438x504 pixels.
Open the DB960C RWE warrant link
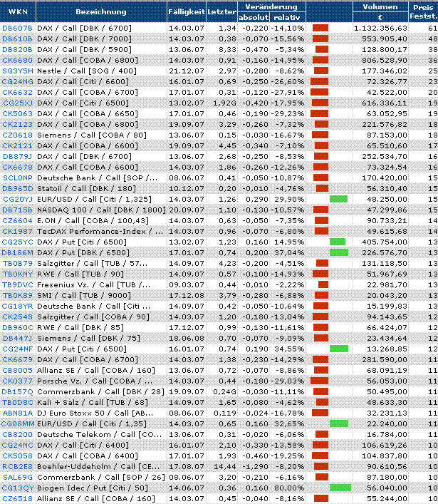point(18,327)
